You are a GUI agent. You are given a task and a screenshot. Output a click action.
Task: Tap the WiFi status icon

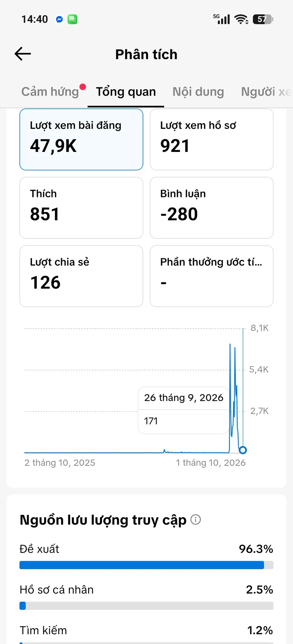coord(241,19)
